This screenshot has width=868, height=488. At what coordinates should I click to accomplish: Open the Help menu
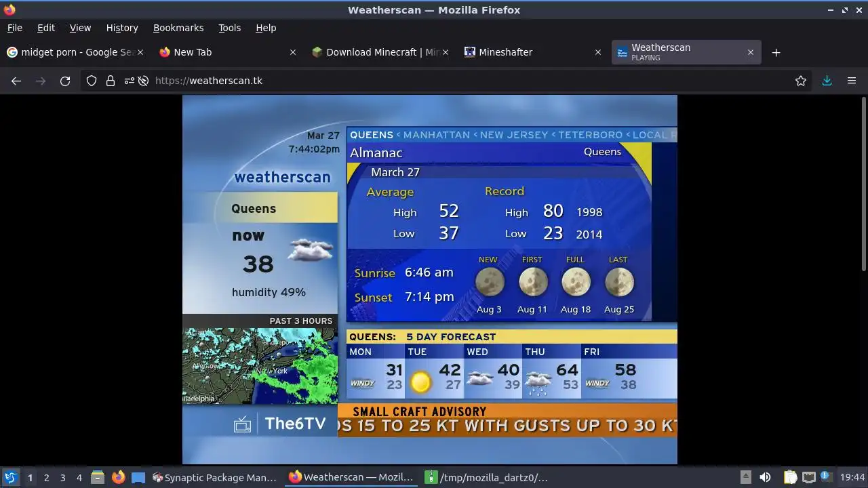pyautogui.click(x=266, y=28)
